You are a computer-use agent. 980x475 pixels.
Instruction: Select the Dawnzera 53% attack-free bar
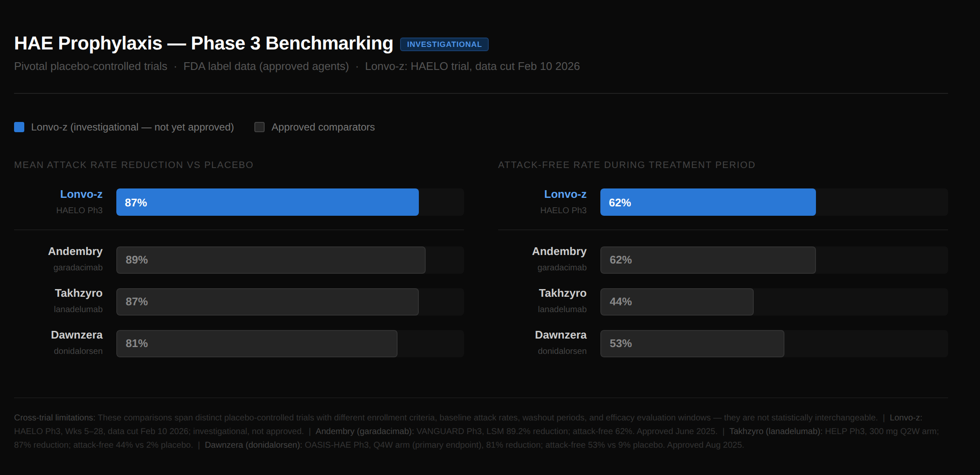point(692,344)
